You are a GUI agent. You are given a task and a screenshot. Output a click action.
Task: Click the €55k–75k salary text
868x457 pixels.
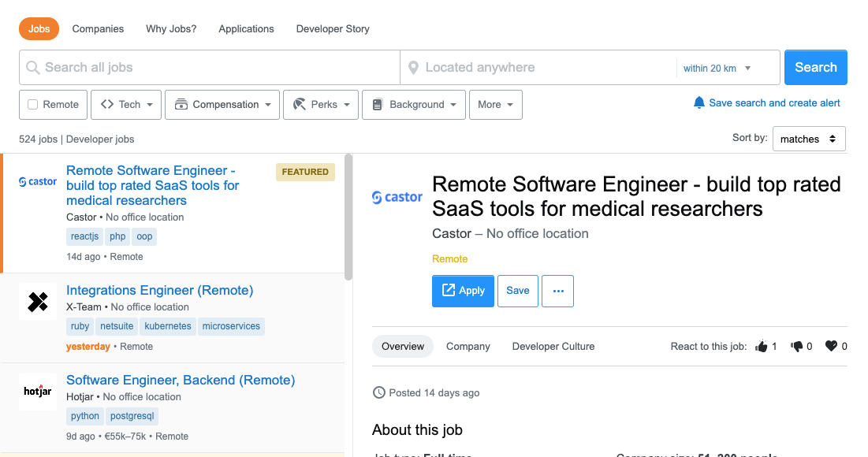(125, 436)
